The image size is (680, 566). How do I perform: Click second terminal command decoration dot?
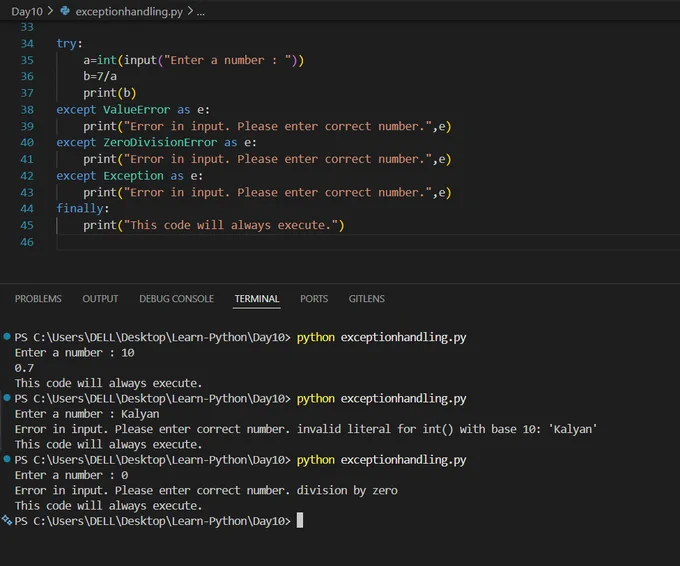coord(7,397)
